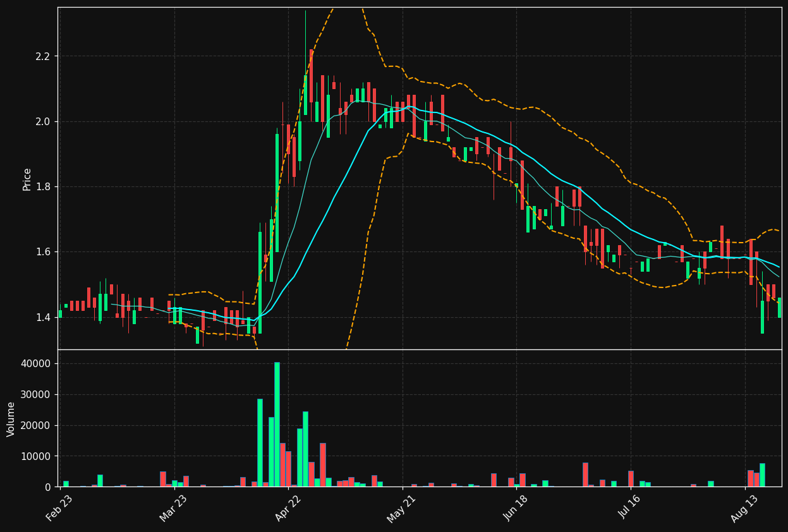Screen dimensions: 788x532
Task: Click the 0 volume tick label
Action: click(49, 487)
